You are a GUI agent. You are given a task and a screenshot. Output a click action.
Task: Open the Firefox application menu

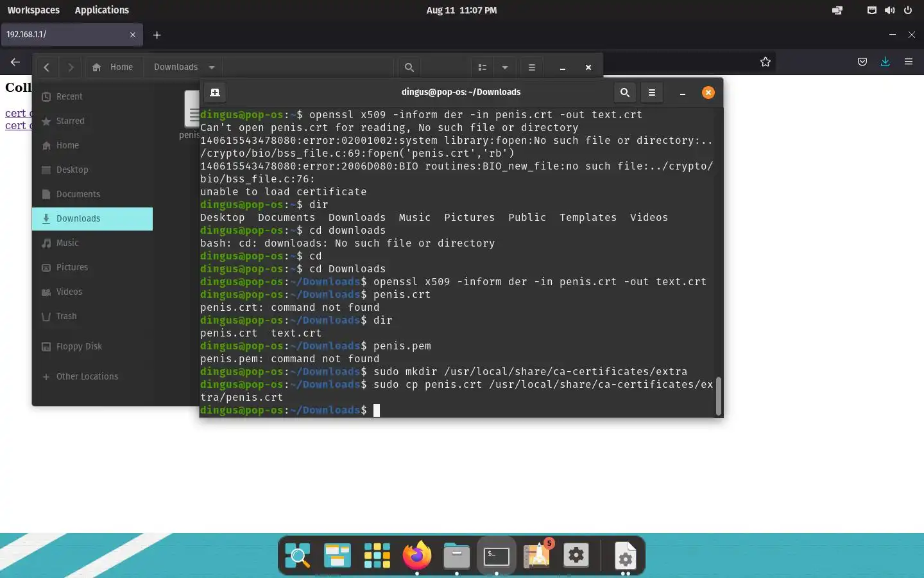point(909,62)
